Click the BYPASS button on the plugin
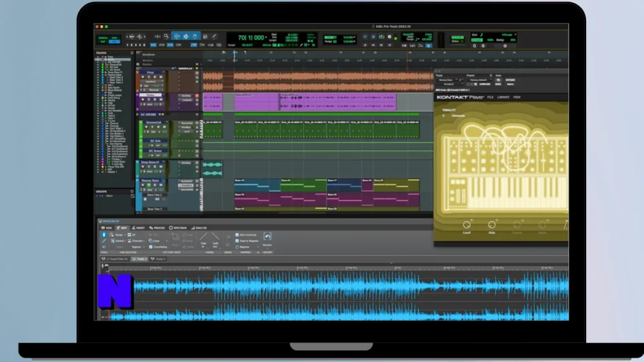This screenshot has width=644, height=362. [510, 80]
